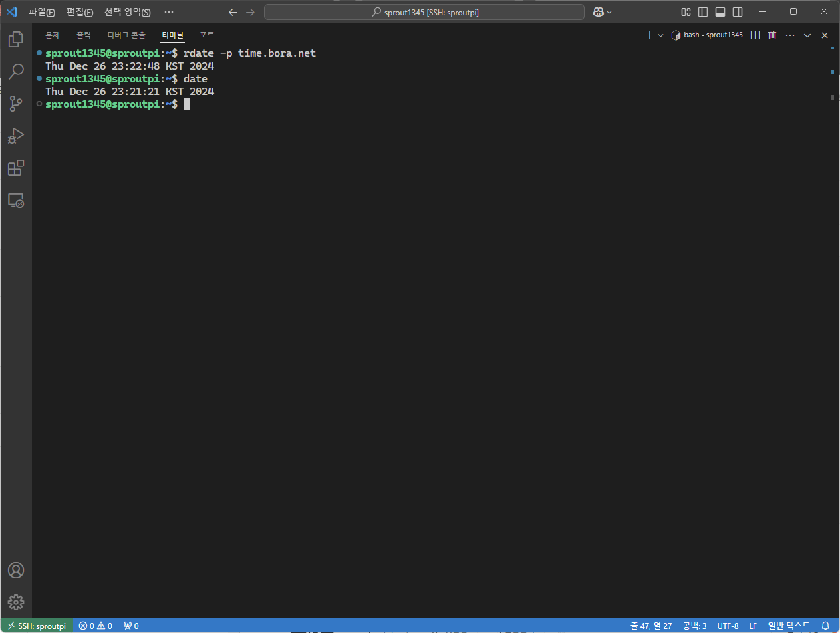Open terminal views and more actions menu
This screenshot has width=840, height=633.
click(x=790, y=35)
